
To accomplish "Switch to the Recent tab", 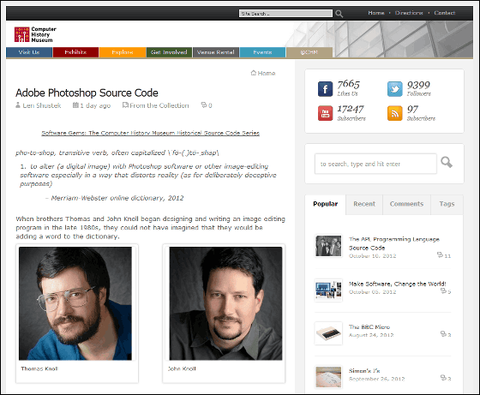I will tap(364, 204).
